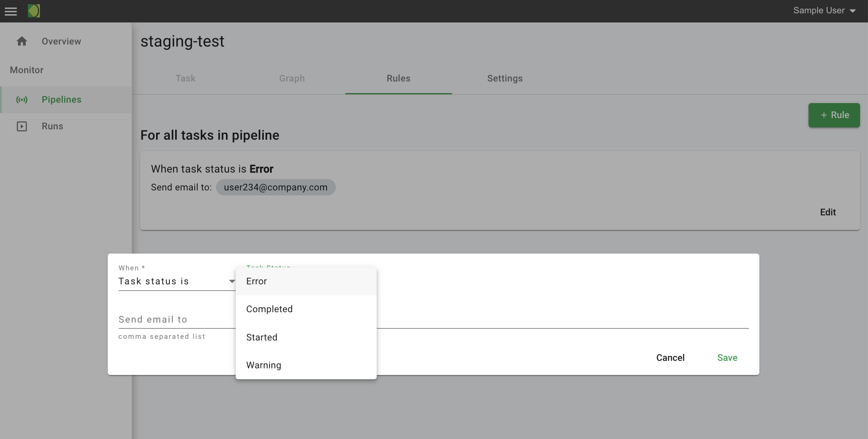Viewport: 868px width, 439px height.
Task: Click the Pipelines broadcast icon
Action: coord(22,100)
